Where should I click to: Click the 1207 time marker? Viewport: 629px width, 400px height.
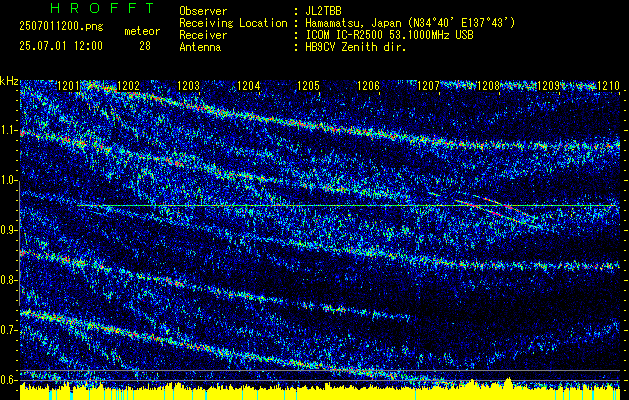428,86
